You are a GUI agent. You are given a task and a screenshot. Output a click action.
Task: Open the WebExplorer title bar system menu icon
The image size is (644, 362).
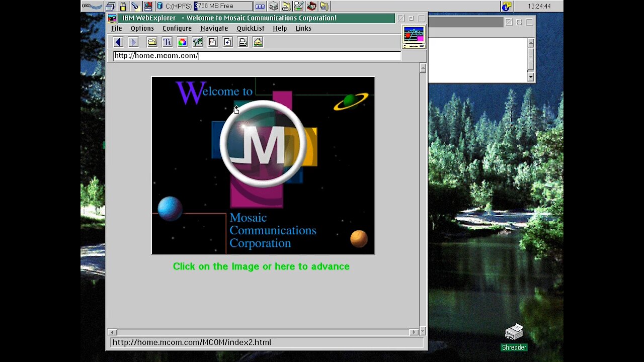[112, 18]
